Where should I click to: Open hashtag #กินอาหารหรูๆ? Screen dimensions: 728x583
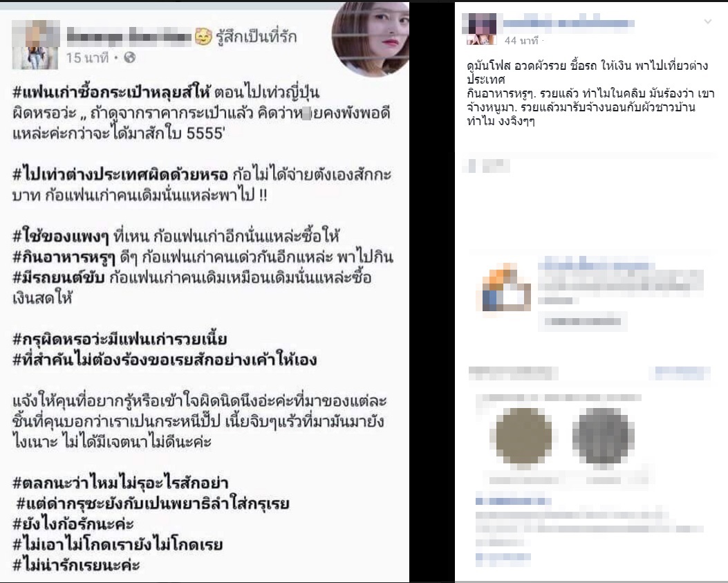pyautogui.click(x=64, y=257)
